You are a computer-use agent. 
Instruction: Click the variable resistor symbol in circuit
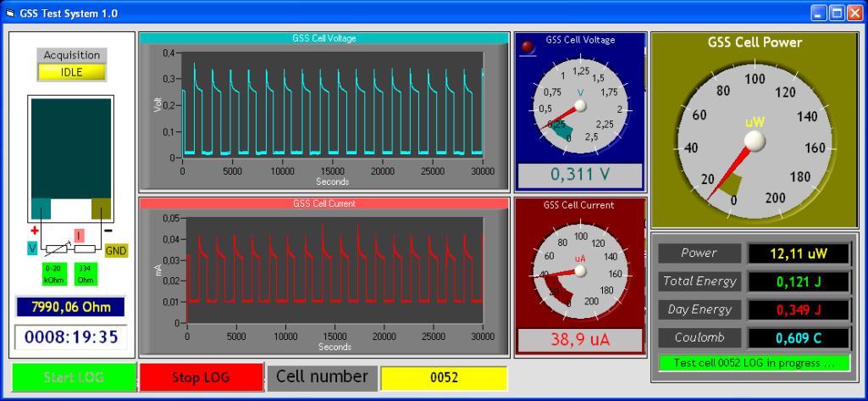(57, 250)
